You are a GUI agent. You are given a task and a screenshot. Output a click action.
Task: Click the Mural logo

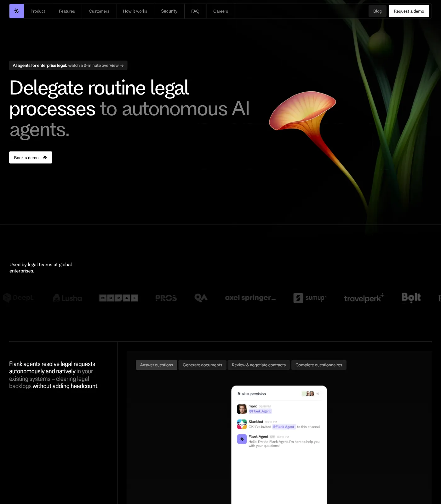pyautogui.click(x=118, y=298)
